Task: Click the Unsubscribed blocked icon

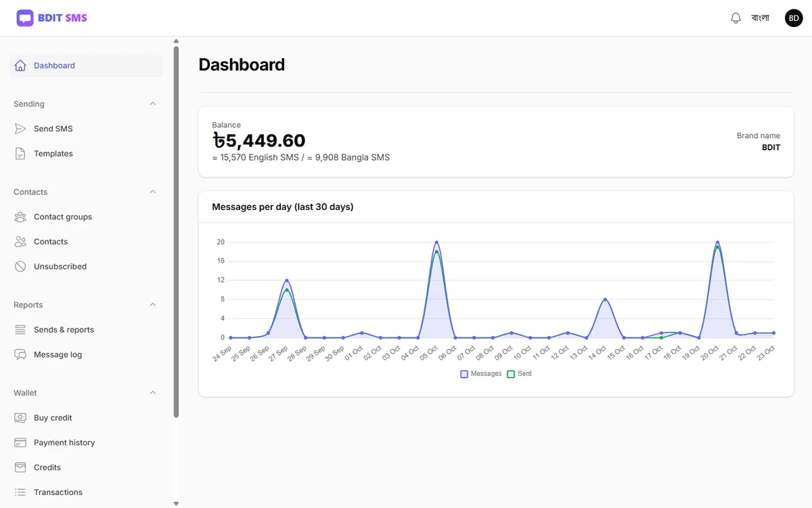Action: pyautogui.click(x=20, y=267)
